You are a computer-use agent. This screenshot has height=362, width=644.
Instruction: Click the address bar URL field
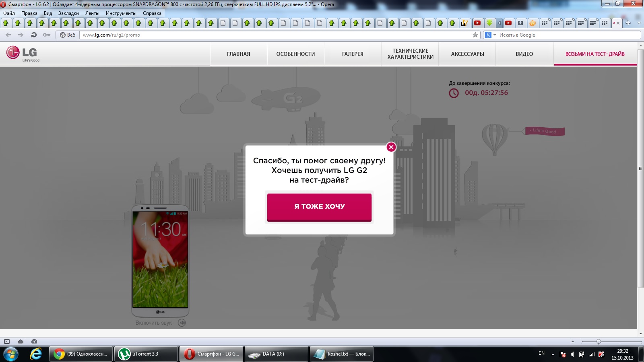click(x=275, y=35)
